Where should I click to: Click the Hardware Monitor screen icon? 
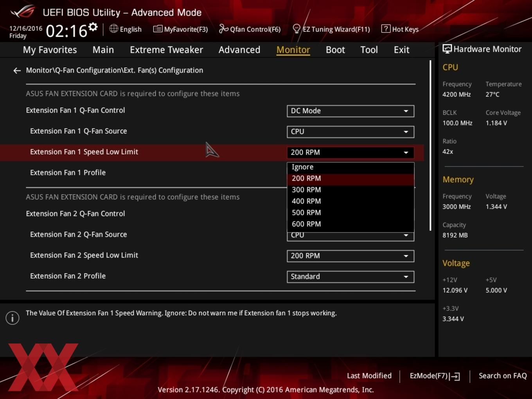(447, 49)
